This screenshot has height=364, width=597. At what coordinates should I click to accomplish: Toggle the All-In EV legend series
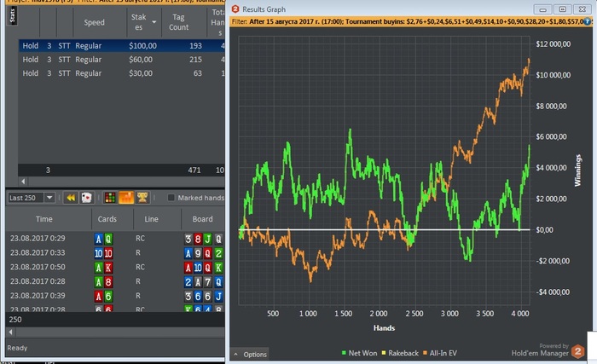439,353
